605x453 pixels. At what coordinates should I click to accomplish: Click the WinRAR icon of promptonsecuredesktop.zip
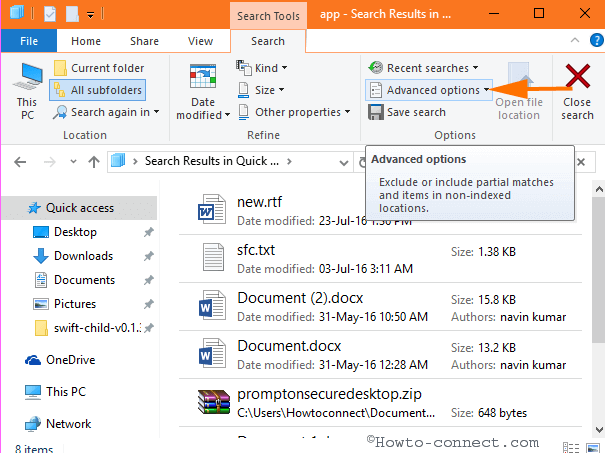[213, 402]
